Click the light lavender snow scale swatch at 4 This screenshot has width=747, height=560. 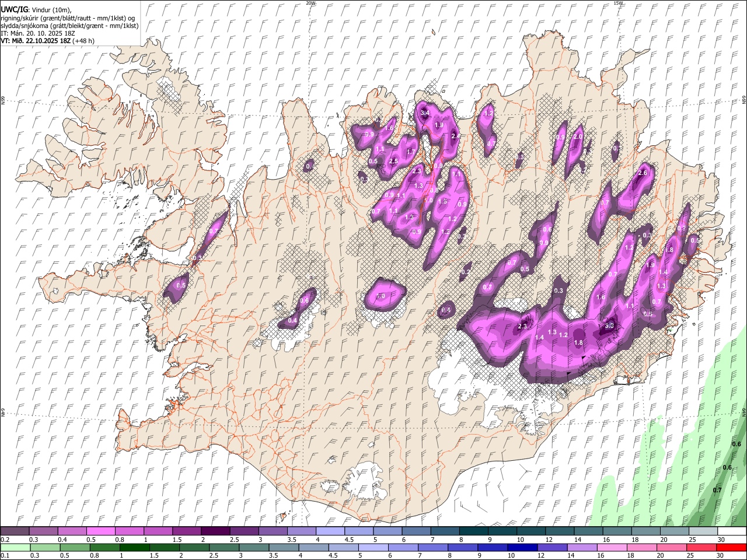pyautogui.click(x=330, y=531)
